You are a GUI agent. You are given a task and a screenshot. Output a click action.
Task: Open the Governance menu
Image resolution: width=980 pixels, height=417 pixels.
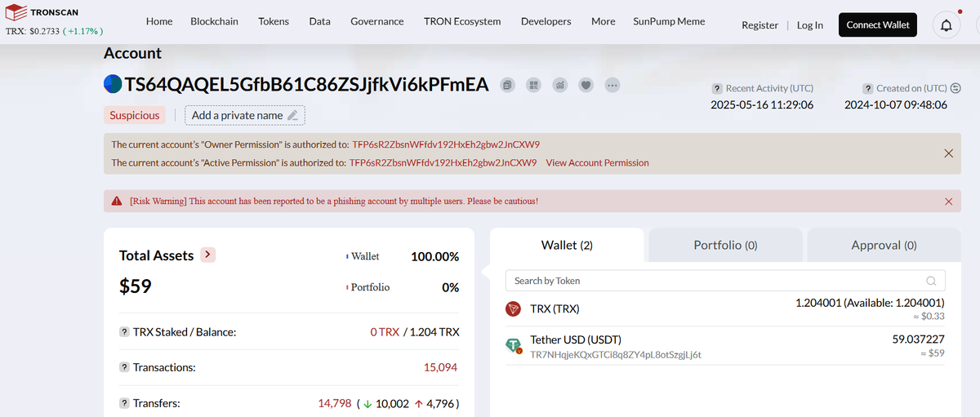click(377, 21)
